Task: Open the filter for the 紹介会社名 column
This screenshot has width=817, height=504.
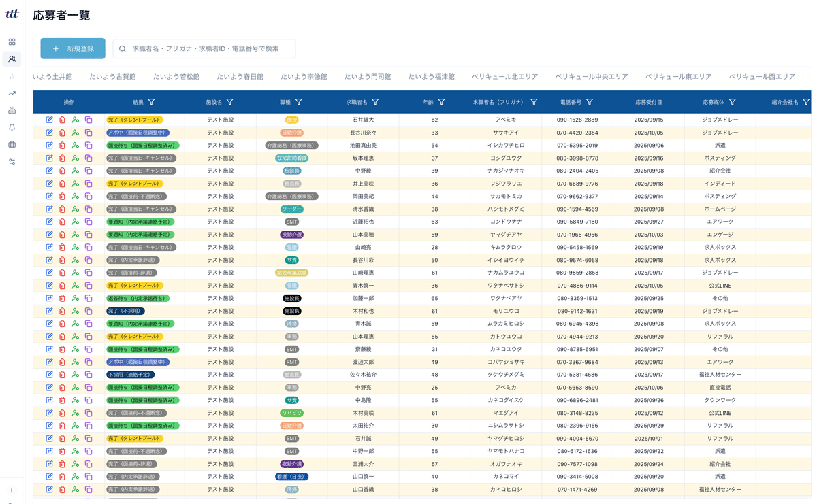Action: (x=806, y=102)
